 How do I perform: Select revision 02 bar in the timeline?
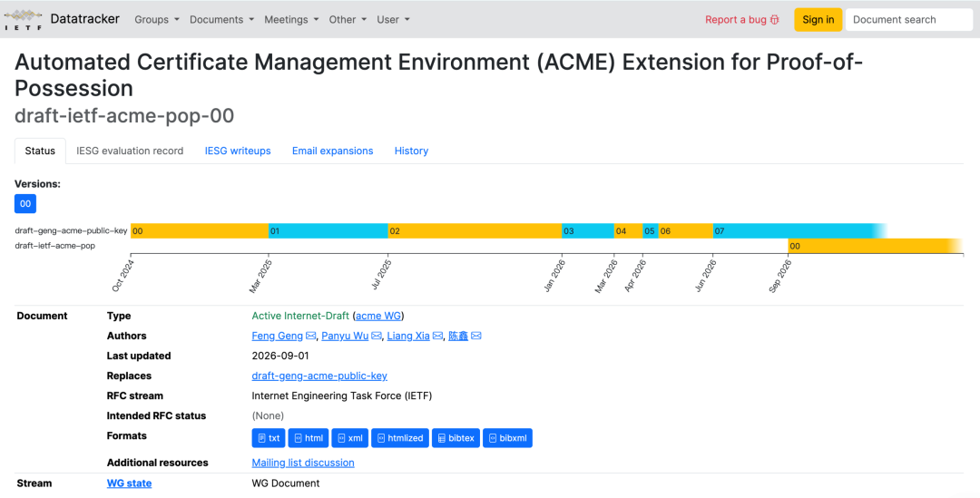[475, 231]
